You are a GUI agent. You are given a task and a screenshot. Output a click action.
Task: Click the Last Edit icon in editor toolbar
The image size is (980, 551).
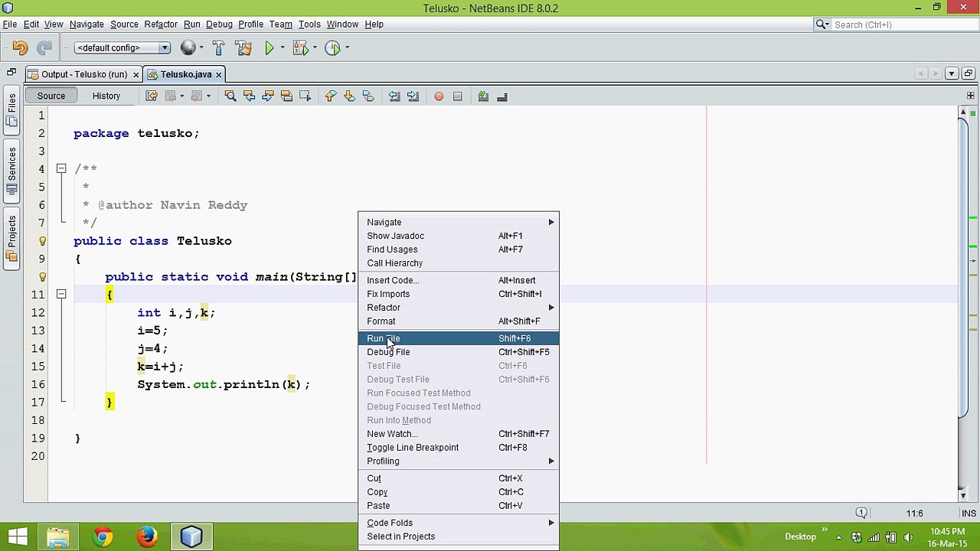[152, 96]
